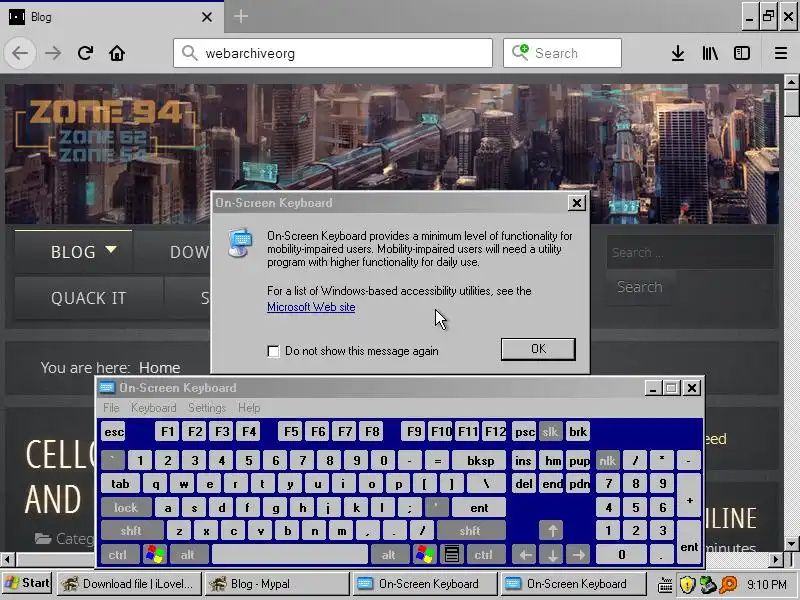Viewport: 800px width, 600px height.
Task: Click the vertical scrollbar down arrow
Action: coord(791,544)
